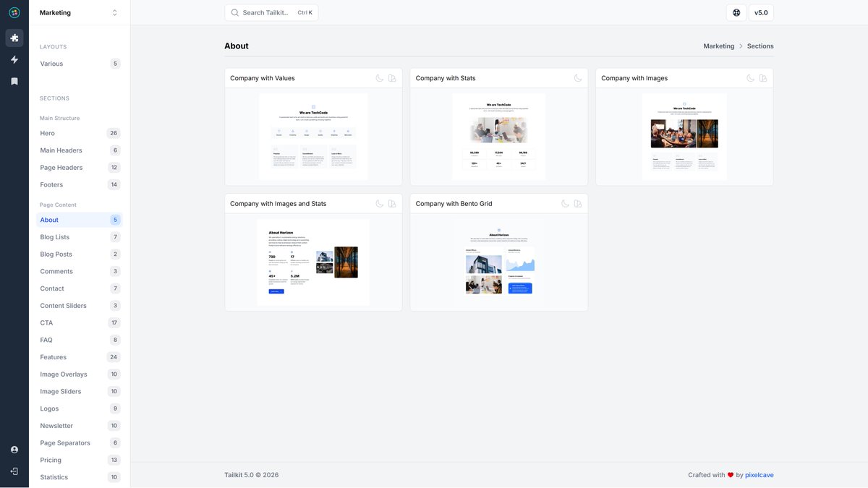Open CTA in sidebar
Image resolution: width=868 pixels, height=488 pixels.
click(80, 322)
